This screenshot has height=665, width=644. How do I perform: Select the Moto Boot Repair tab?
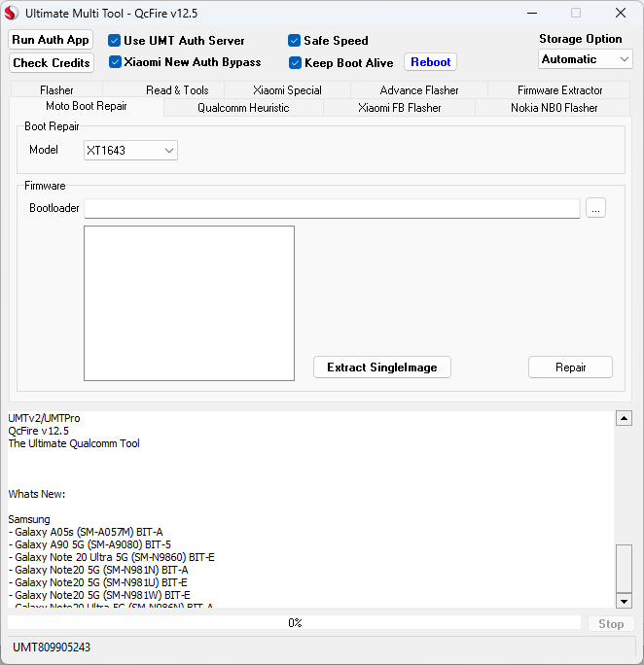click(87, 106)
